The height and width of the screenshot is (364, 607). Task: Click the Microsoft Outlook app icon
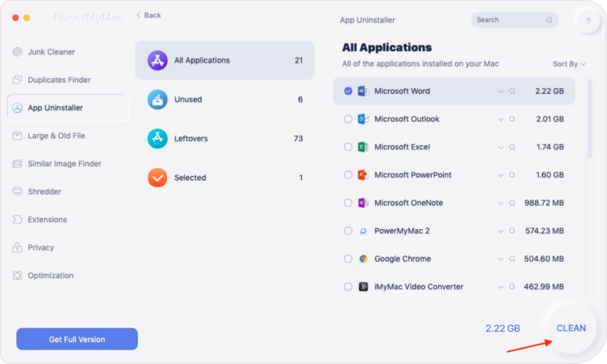[x=363, y=119]
